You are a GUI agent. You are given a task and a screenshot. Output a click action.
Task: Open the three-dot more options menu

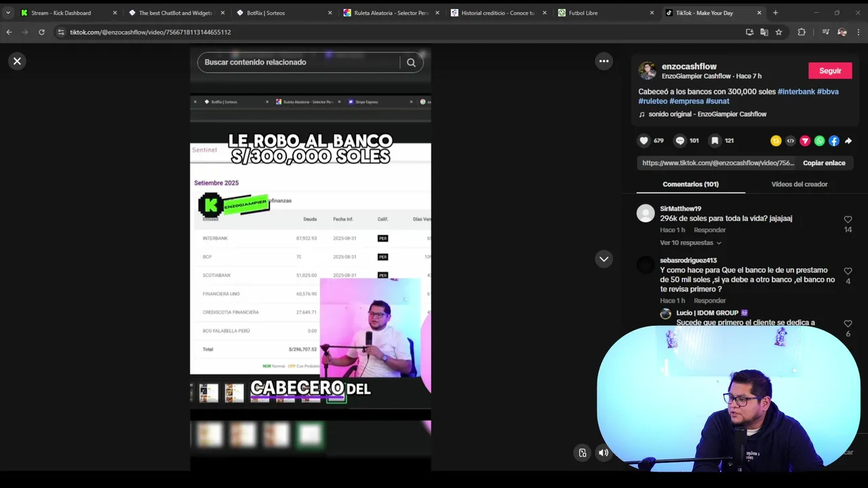(604, 61)
